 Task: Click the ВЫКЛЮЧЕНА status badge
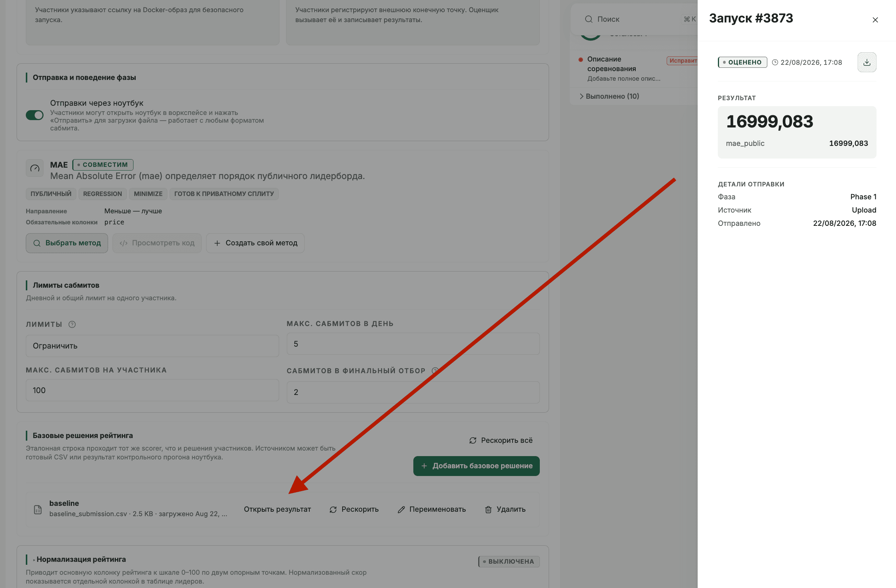click(508, 562)
